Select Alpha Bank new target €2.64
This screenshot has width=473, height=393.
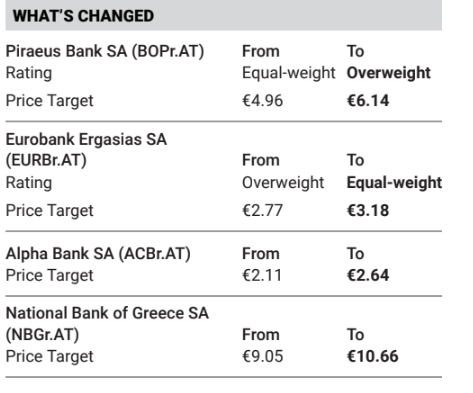pyautogui.click(x=368, y=275)
